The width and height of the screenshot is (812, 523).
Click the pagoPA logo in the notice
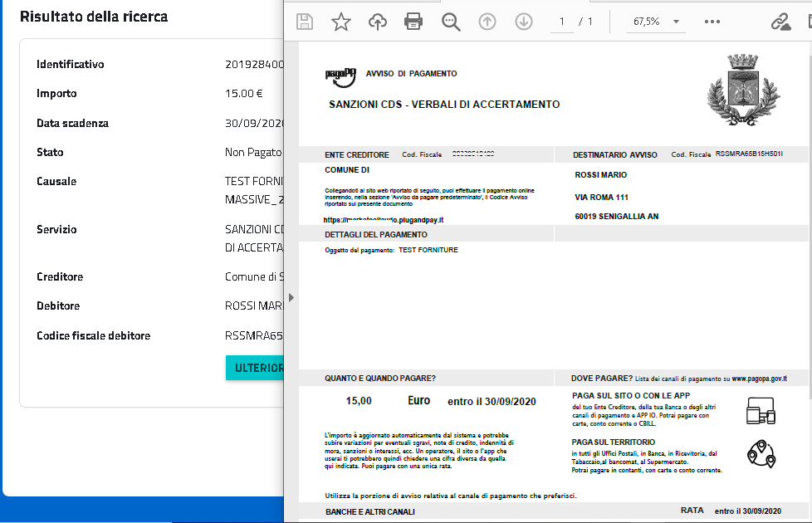340,76
